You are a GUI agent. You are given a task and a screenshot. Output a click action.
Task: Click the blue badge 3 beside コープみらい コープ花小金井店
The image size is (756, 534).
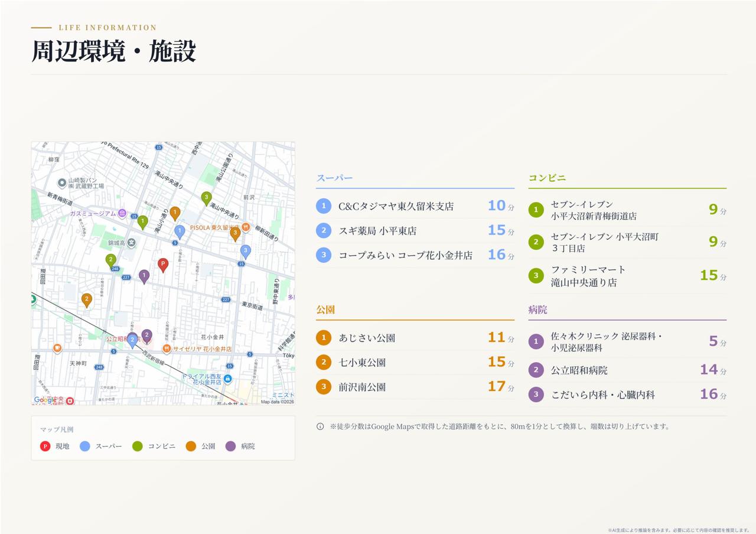pos(324,255)
